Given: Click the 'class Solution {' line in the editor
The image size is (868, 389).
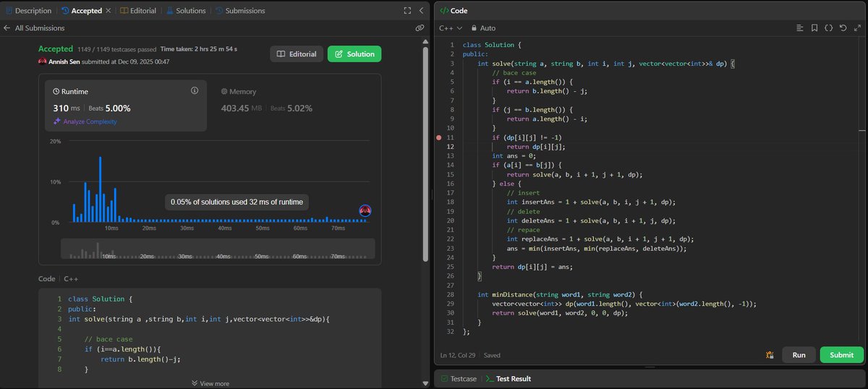Looking at the screenshot, I should [492, 45].
